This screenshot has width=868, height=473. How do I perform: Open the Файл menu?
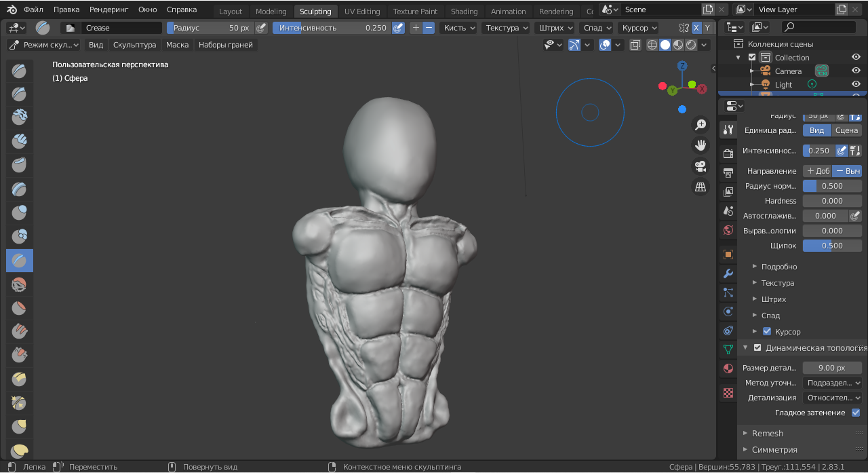click(33, 10)
